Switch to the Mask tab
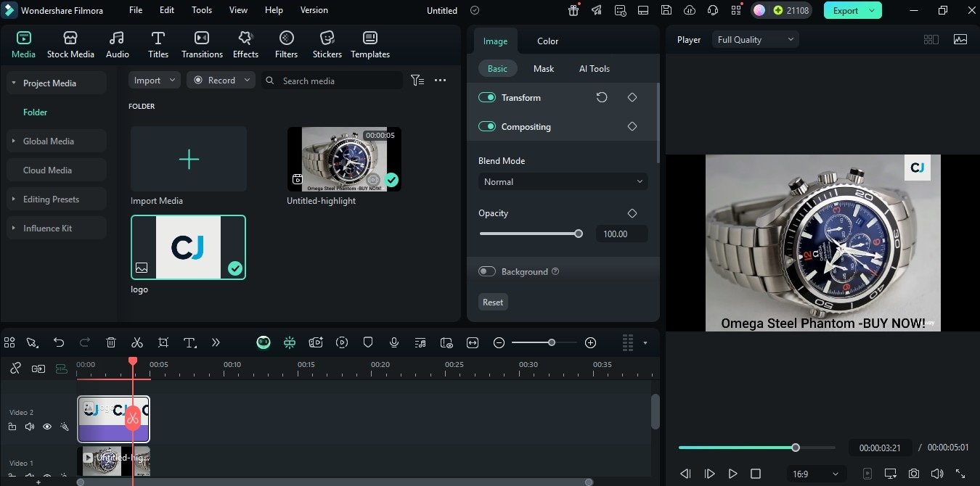980x486 pixels. click(x=544, y=69)
